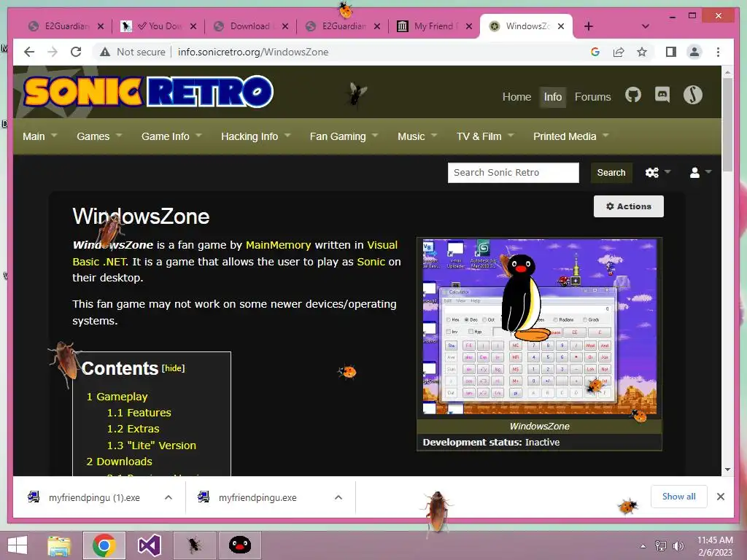Open the WindowsZone screenshot thumbnail
This screenshot has width=747, height=560.
click(539, 327)
